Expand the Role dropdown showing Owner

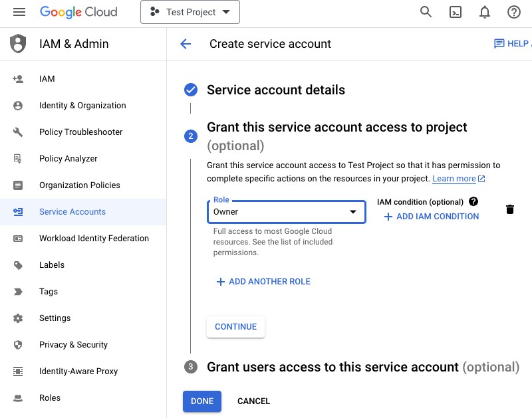[286, 212]
